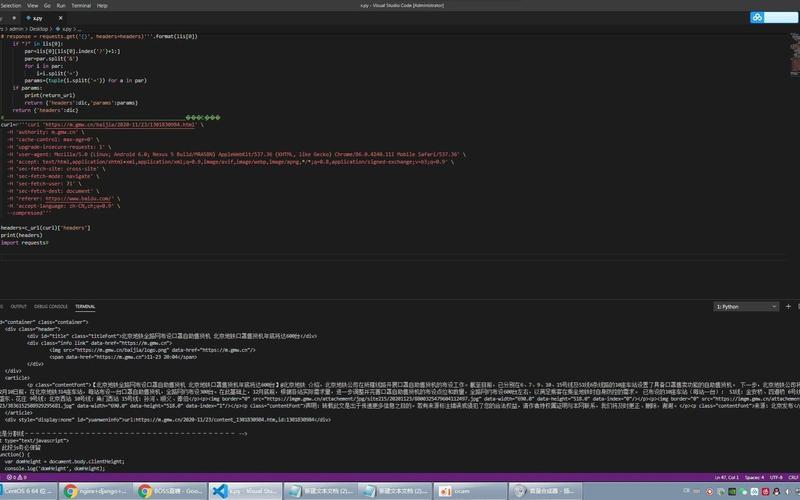
Task: Click the blue cloud upload icon
Action: pos(758,17)
